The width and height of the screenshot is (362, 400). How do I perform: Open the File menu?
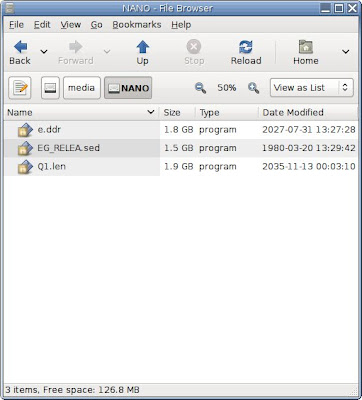[x=16, y=25]
